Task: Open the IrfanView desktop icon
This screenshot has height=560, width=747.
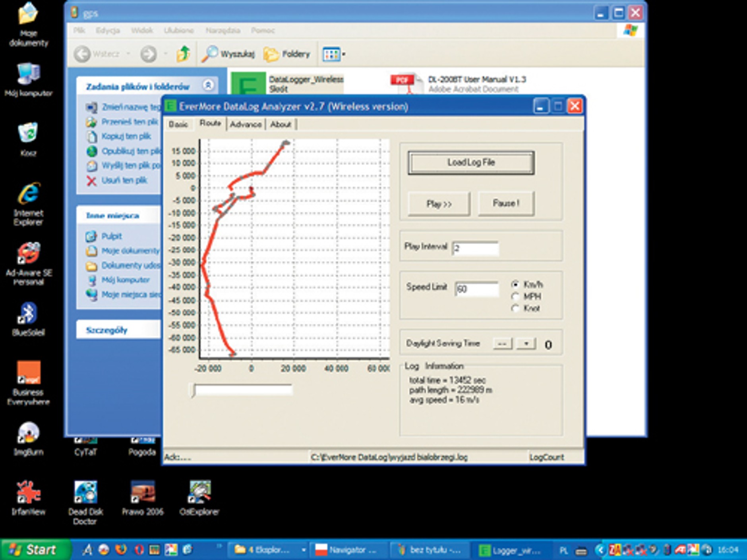Action: pos(28,492)
